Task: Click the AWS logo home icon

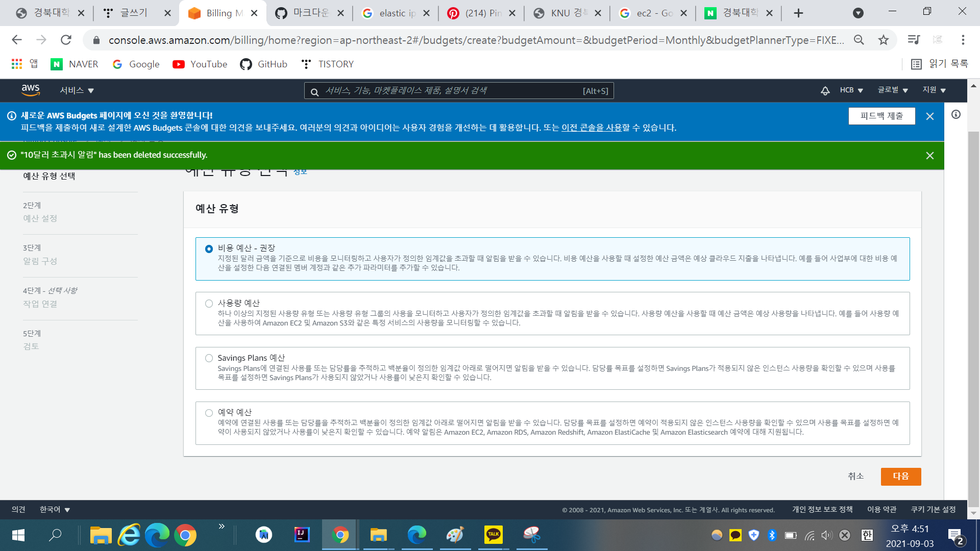Action: (x=31, y=90)
